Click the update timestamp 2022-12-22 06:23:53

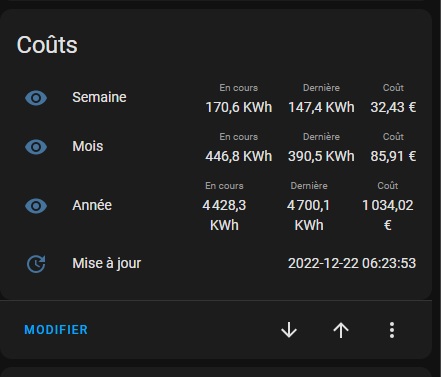(x=352, y=263)
